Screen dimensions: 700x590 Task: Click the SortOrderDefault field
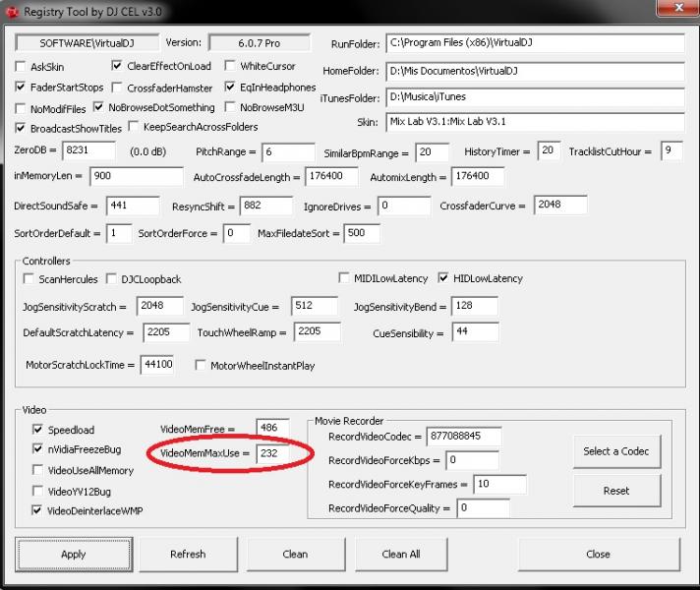(x=119, y=234)
